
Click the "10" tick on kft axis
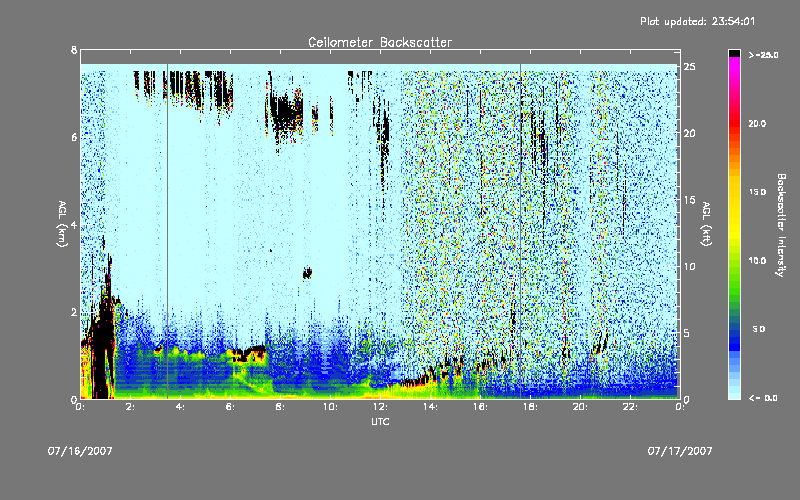[689, 266]
